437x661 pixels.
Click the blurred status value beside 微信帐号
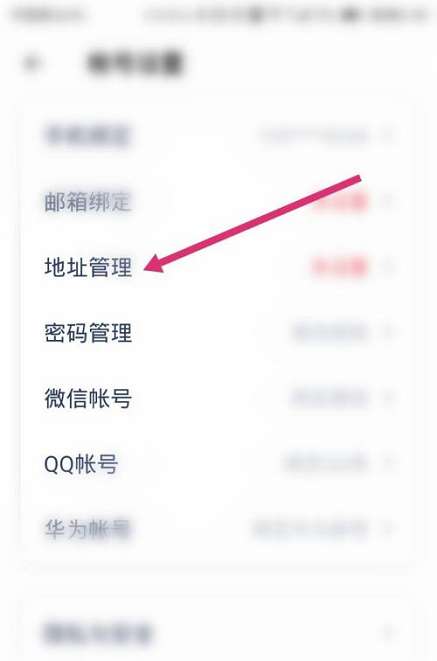point(329,398)
